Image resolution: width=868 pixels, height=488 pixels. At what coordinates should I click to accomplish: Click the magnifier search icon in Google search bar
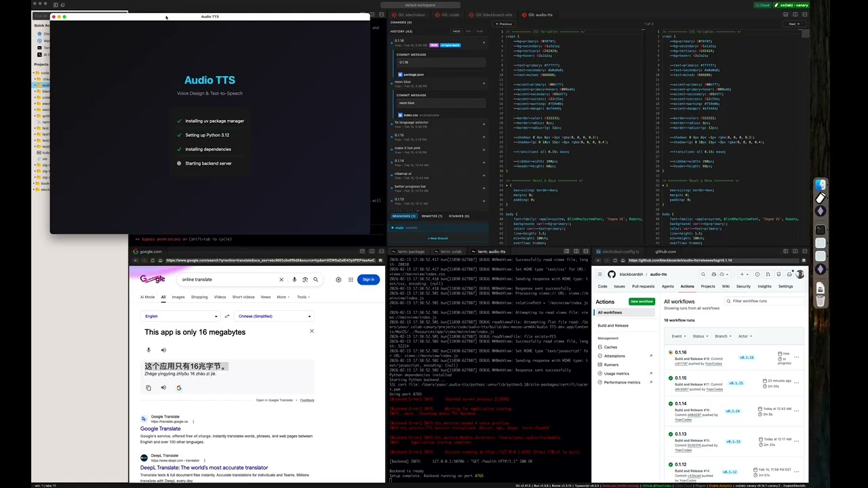pos(315,279)
